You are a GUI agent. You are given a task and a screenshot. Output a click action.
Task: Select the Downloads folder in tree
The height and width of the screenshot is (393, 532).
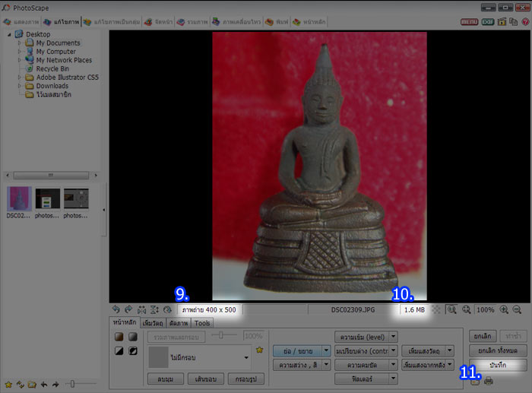pos(52,86)
